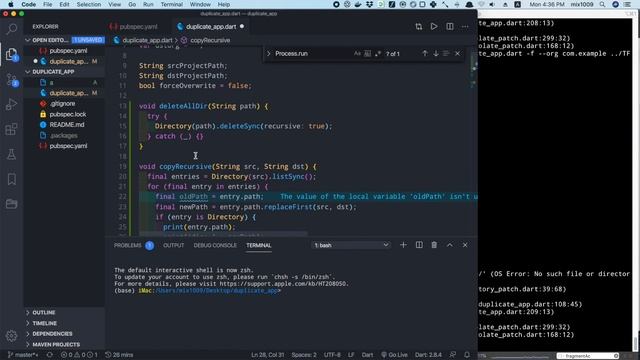640x360 pixels.
Task: Click the master branch in status bar
Action: coord(23,355)
